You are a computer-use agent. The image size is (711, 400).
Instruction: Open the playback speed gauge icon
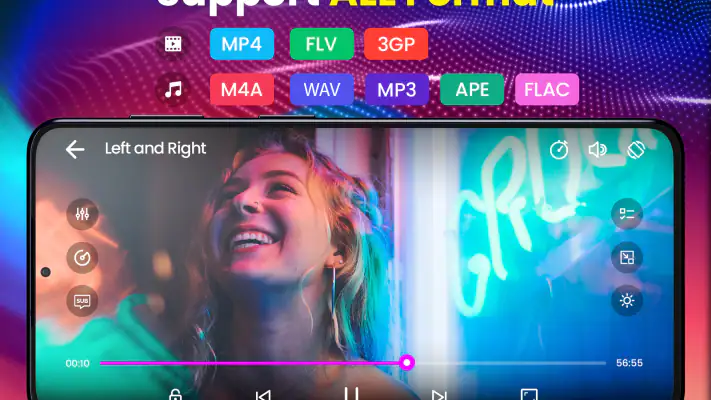(82, 258)
